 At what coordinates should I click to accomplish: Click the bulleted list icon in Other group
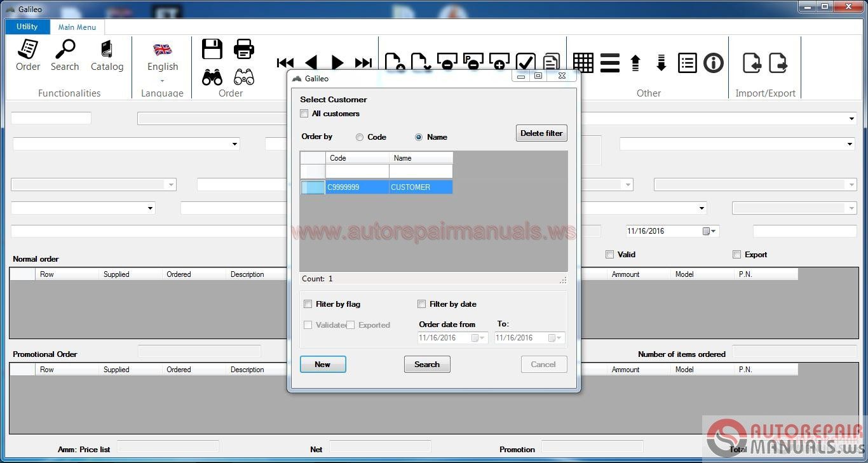pos(688,63)
